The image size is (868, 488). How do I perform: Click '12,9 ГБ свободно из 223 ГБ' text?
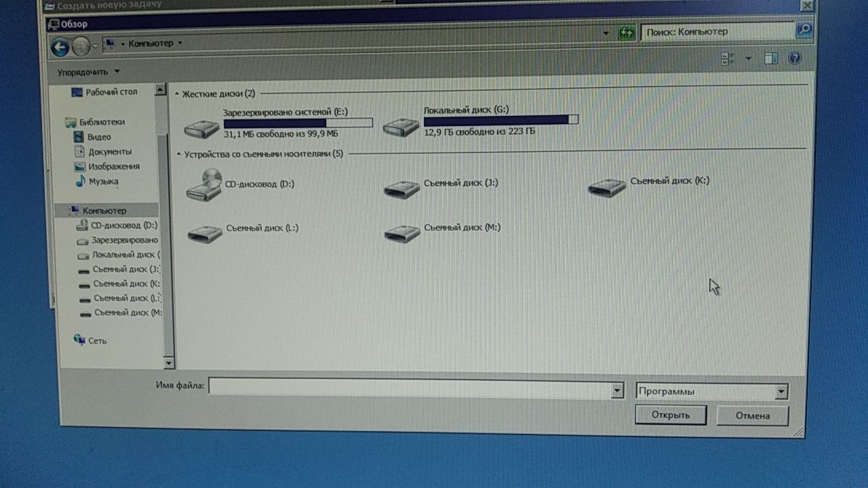coord(479,131)
